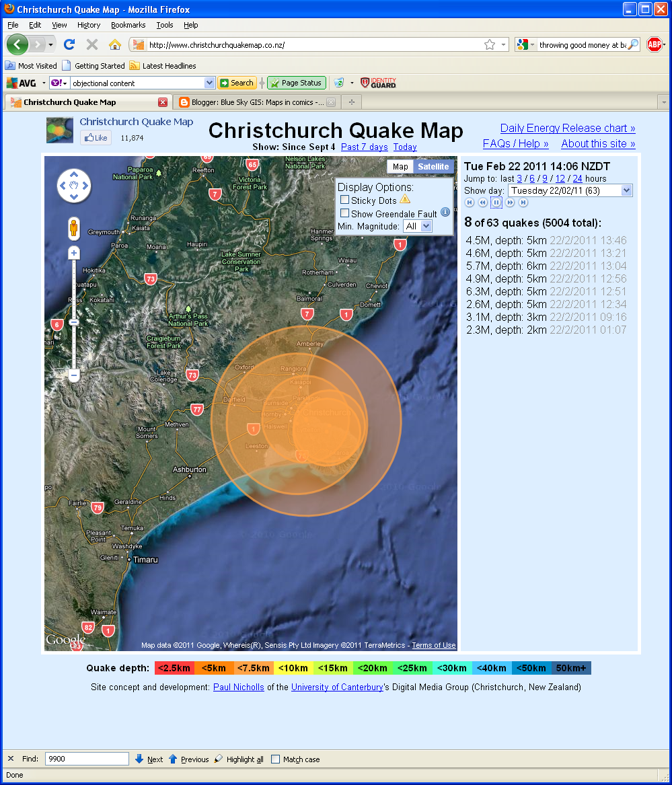The width and height of the screenshot is (672, 785).
Task: Open the View menu
Action: tap(59, 25)
